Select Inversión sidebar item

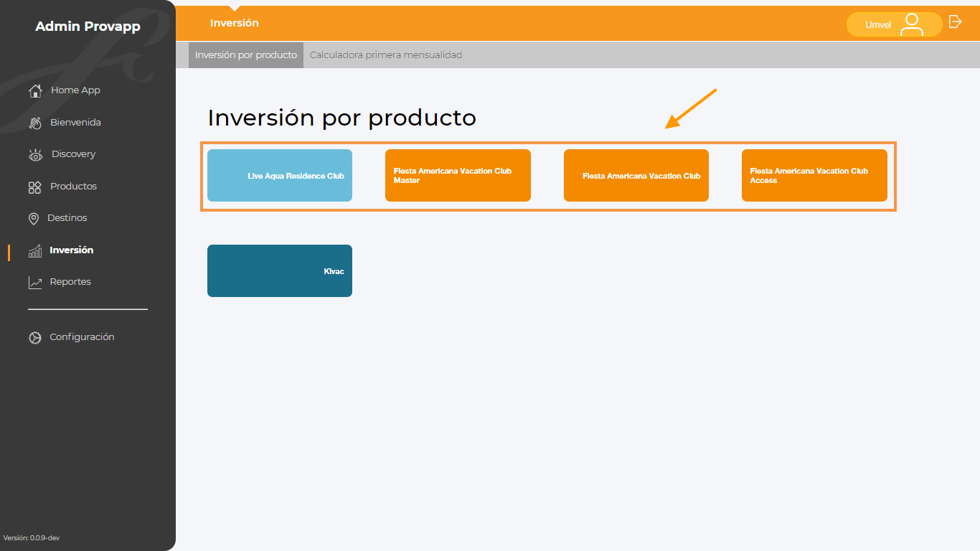[72, 250]
